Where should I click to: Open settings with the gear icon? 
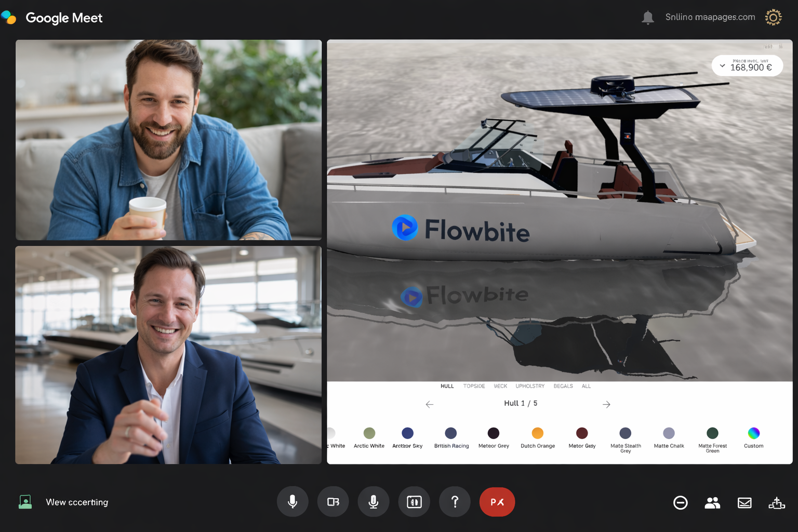point(773,17)
